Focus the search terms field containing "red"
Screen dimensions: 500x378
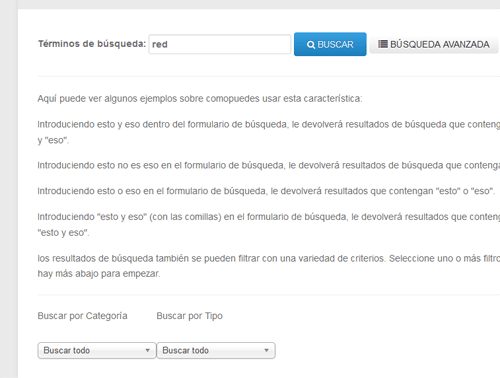220,44
